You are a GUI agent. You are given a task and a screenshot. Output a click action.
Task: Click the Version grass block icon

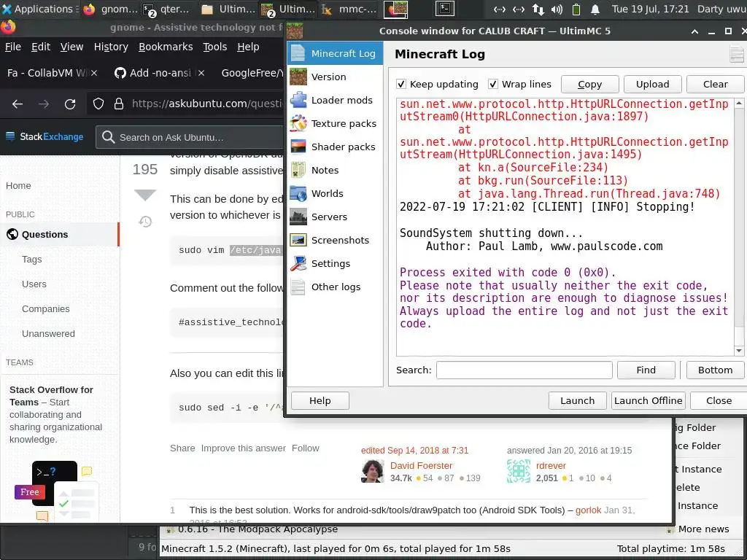(x=298, y=77)
